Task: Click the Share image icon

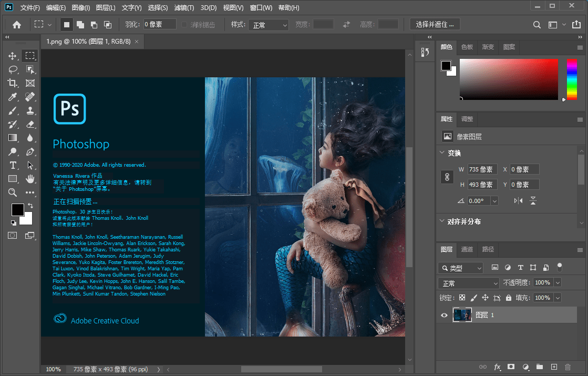Action: point(576,24)
